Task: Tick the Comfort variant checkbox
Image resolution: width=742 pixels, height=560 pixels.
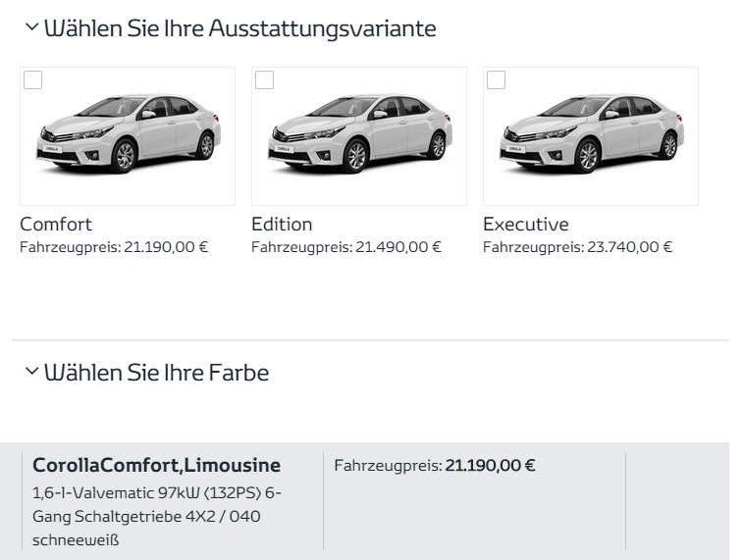Action: 33,80
